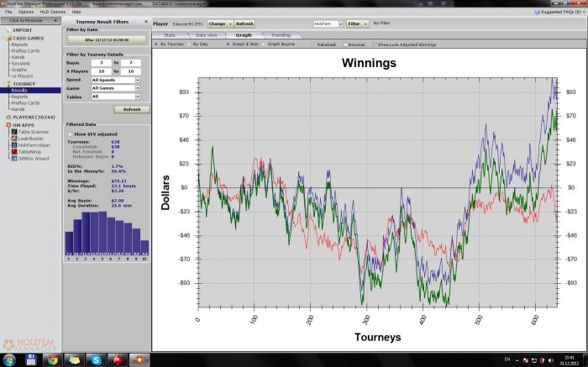Select Tourney Results tree item
588x367 pixels.
pyautogui.click(x=30, y=90)
